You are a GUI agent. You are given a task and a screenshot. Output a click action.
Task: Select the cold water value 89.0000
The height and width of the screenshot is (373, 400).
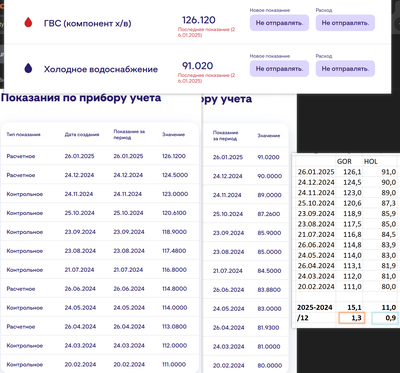click(269, 195)
